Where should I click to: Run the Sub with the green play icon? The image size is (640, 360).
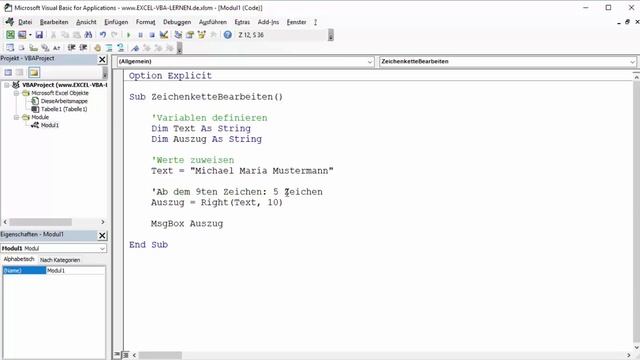tap(129, 35)
